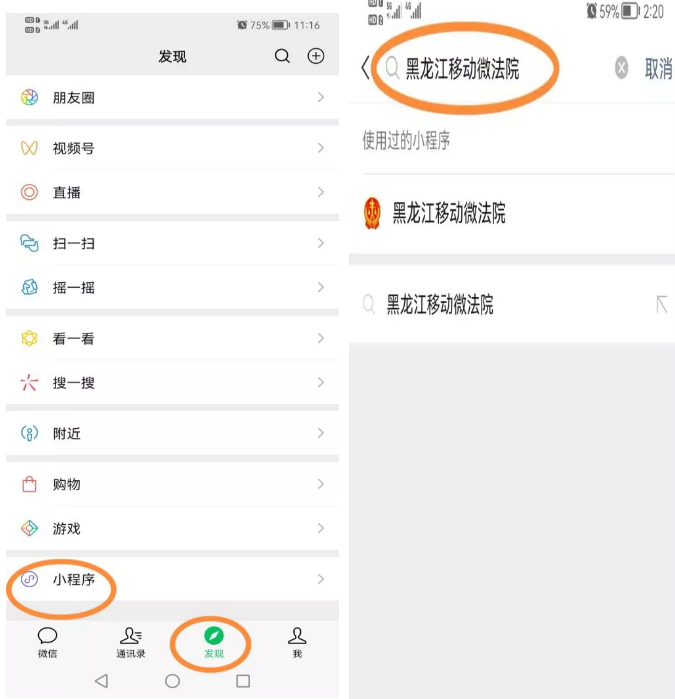Open the search magnifier in Discover header
The height and width of the screenshot is (699, 675).
click(282, 56)
